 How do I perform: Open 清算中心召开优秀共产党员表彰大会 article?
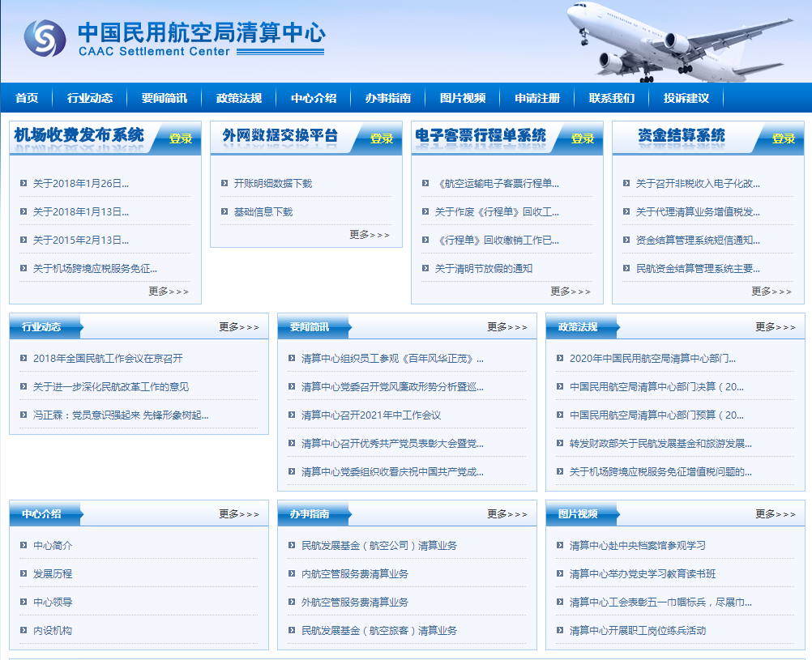click(x=392, y=444)
